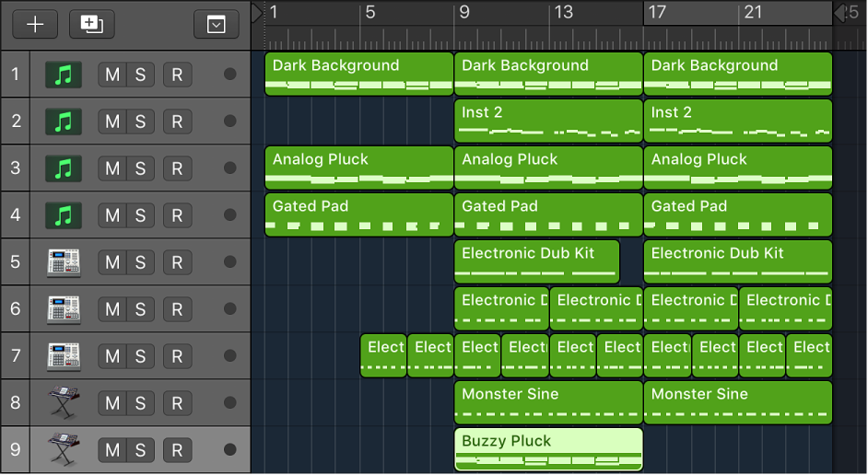
Task: Select track 9 keyboard synth icon
Action: 64,449
